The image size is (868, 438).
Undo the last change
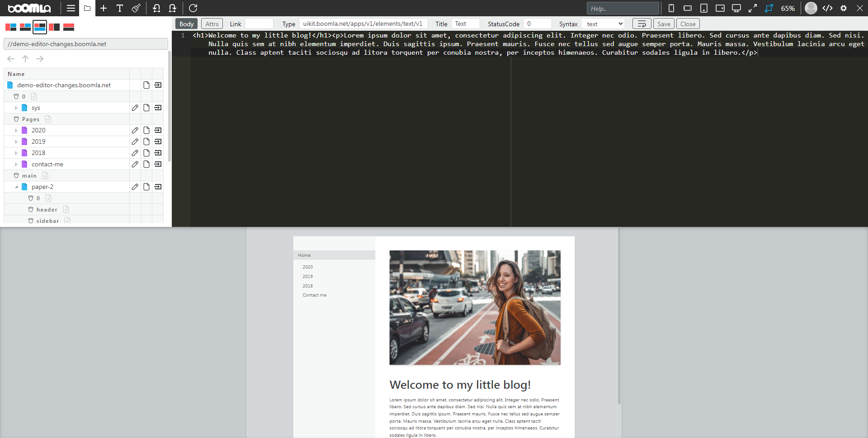click(157, 8)
